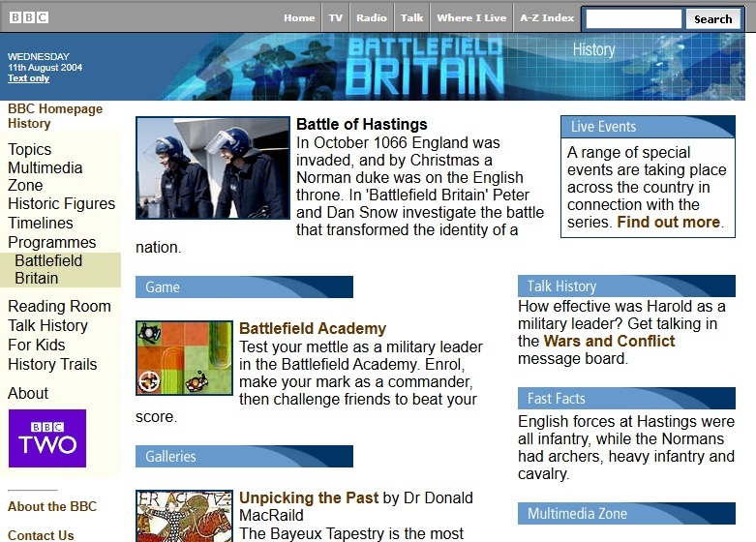The image size is (756, 542).
Task: Open Timelines in the sidebar
Action: [41, 223]
